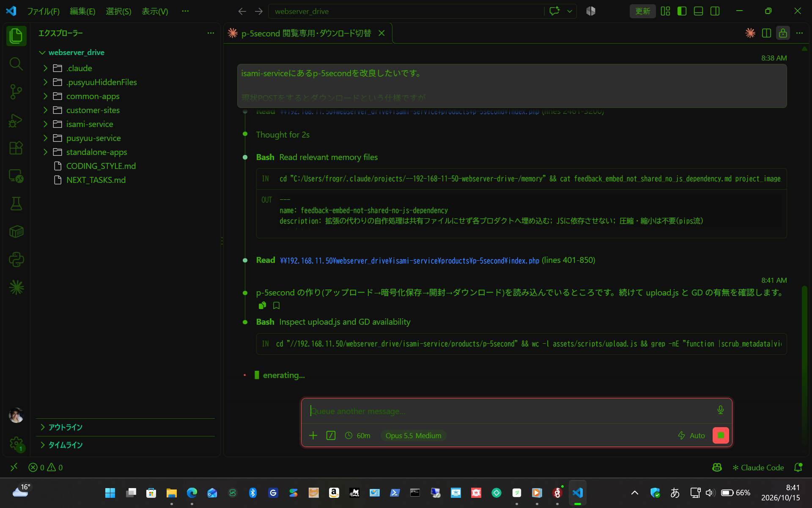Image resolution: width=812 pixels, height=508 pixels.
Task: Open the index.php lines 401-850 link
Action: tap(409, 260)
